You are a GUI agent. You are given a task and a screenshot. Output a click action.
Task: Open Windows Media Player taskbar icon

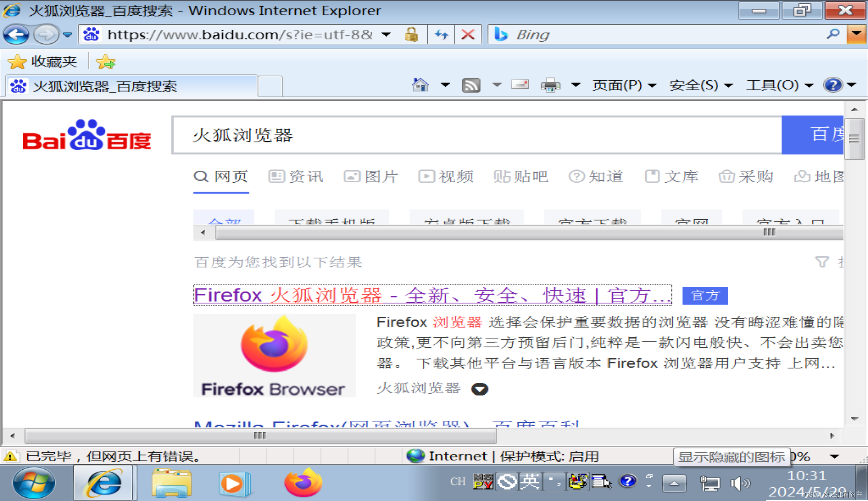tap(234, 483)
